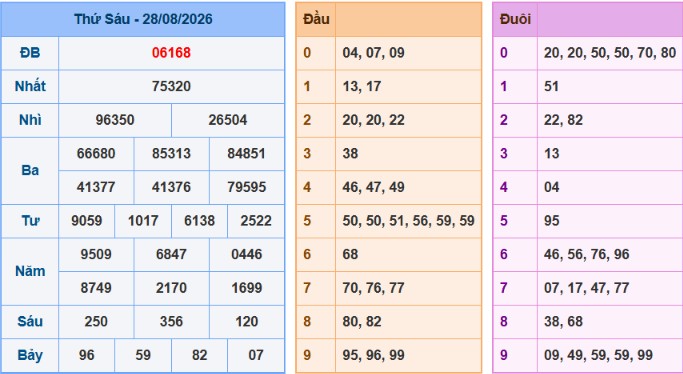Click sixth prize number 250
Viewport: 683px width, 374px height.
96,321
